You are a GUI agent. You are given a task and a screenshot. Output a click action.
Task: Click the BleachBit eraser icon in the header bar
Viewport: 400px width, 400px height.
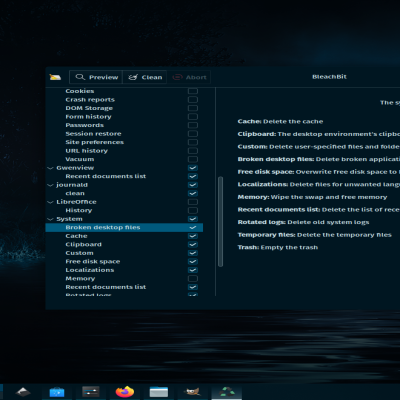click(x=55, y=77)
